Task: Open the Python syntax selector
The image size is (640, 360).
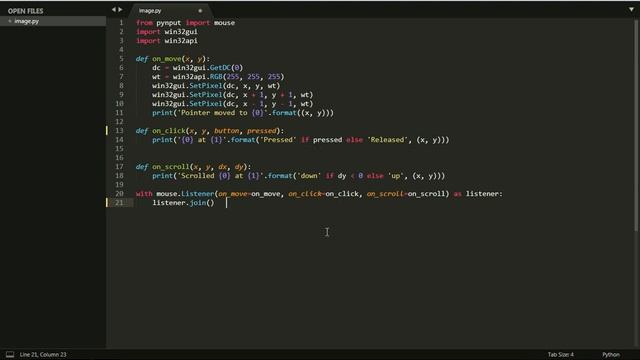Action: point(611,354)
